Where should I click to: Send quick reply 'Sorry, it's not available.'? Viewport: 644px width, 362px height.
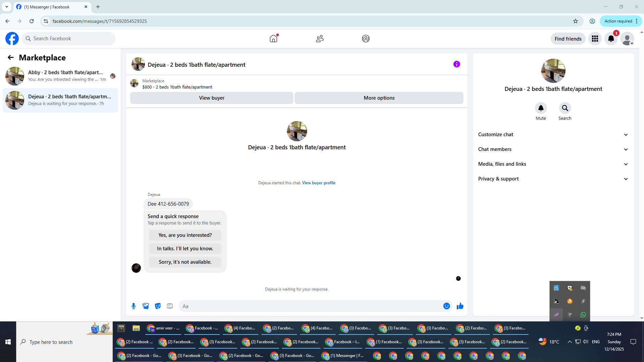[x=185, y=262]
